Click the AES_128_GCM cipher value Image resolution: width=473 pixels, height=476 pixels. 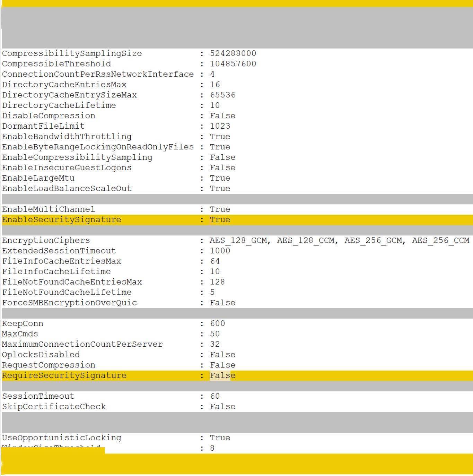(238, 241)
